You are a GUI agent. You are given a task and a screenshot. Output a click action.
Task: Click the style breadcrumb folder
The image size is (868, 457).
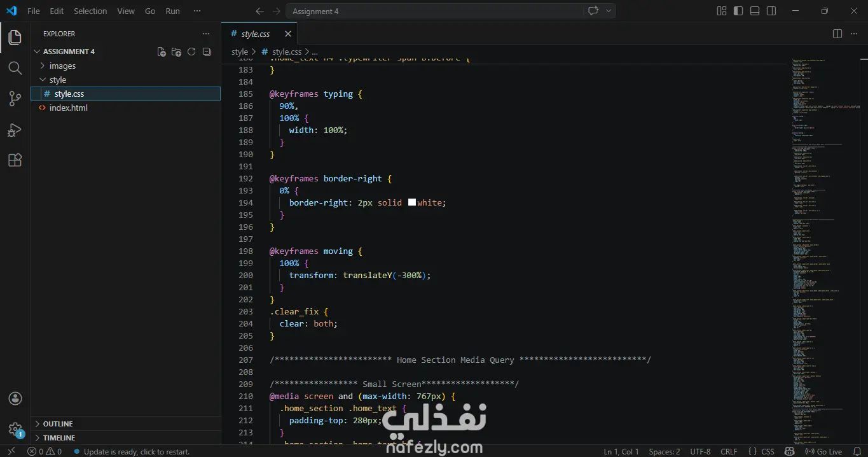coord(240,52)
